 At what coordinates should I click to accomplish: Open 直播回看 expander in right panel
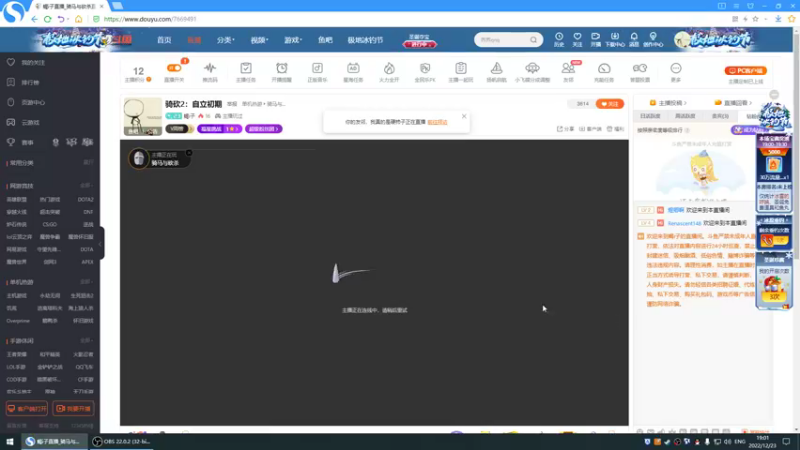click(x=733, y=103)
